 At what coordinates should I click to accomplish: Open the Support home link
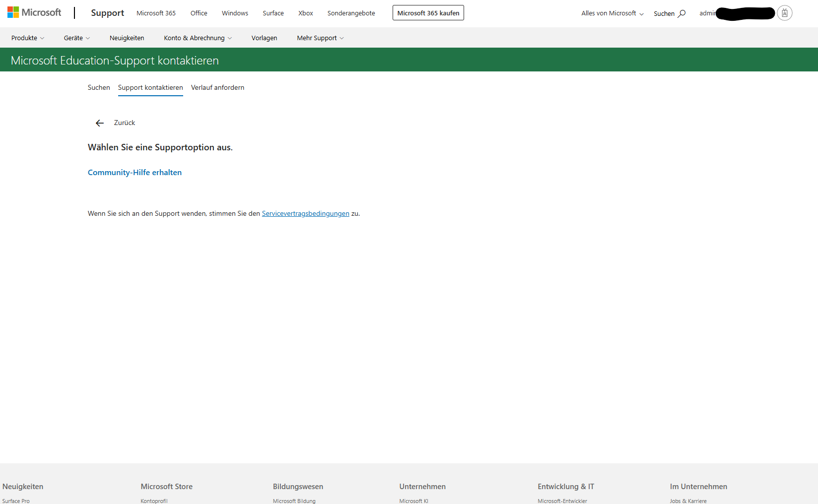tap(108, 13)
